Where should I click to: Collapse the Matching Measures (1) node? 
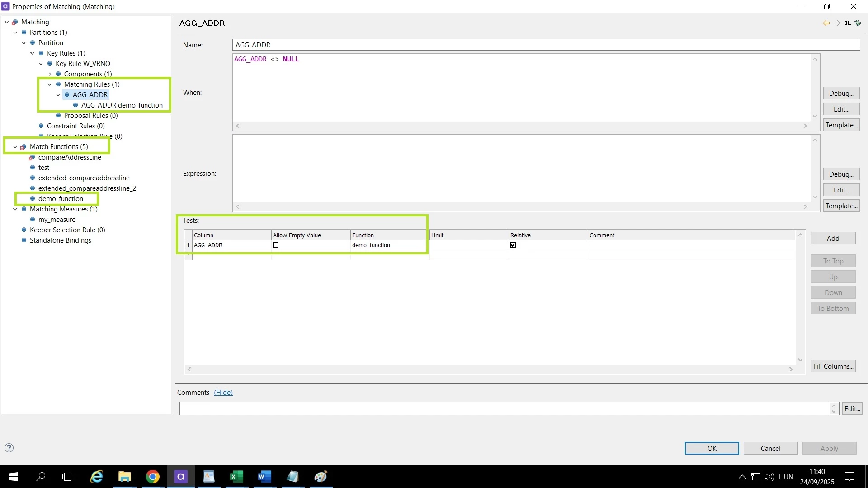point(15,209)
